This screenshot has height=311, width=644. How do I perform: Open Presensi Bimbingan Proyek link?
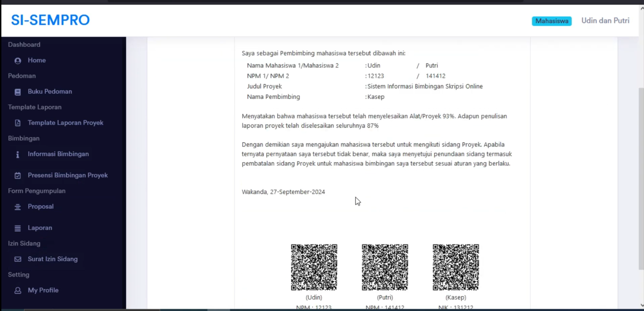pyautogui.click(x=68, y=175)
